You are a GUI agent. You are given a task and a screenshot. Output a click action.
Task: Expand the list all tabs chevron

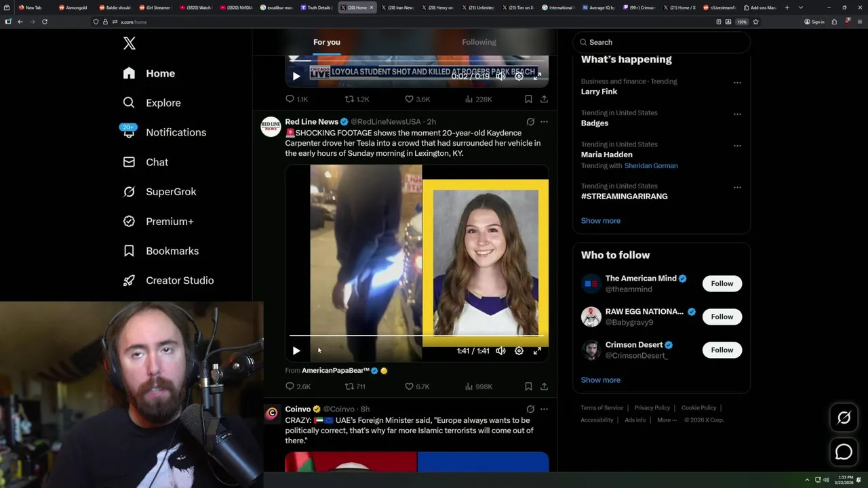pos(801,7)
